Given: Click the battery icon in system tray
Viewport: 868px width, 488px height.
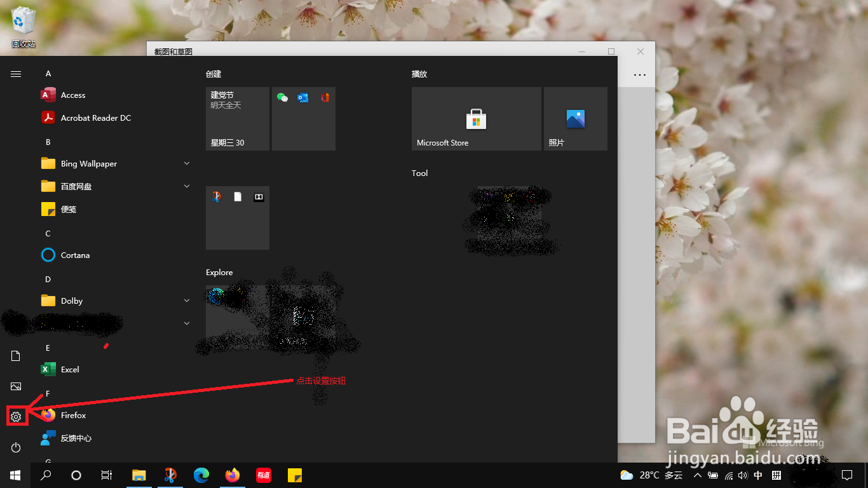Looking at the screenshot, I should pos(713,475).
